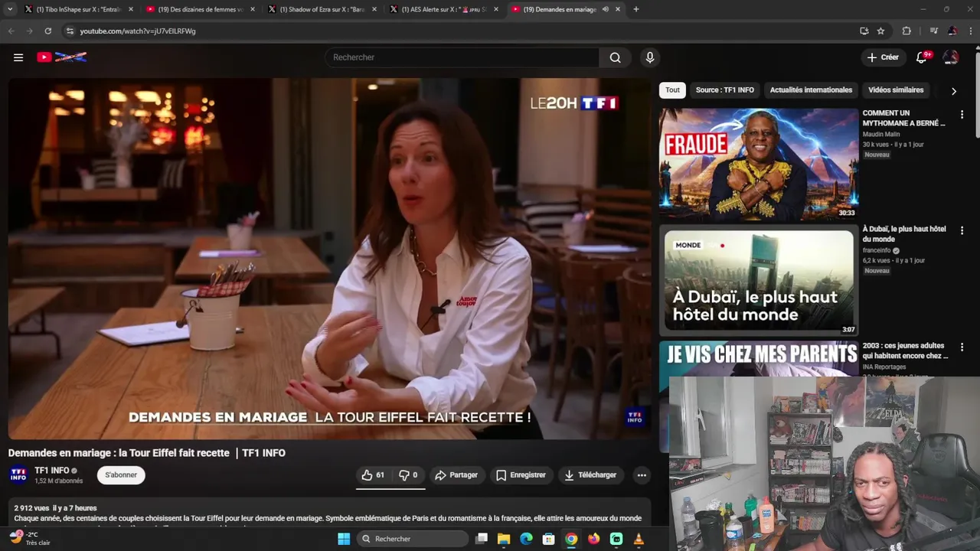Click the install/cast icon in address bar
Image resolution: width=980 pixels, height=551 pixels.
864,31
